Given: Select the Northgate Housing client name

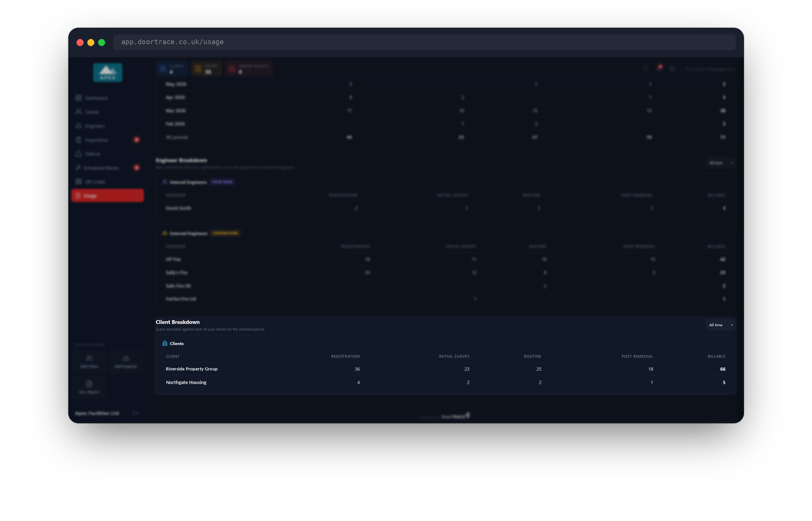Looking at the screenshot, I should tap(186, 382).
